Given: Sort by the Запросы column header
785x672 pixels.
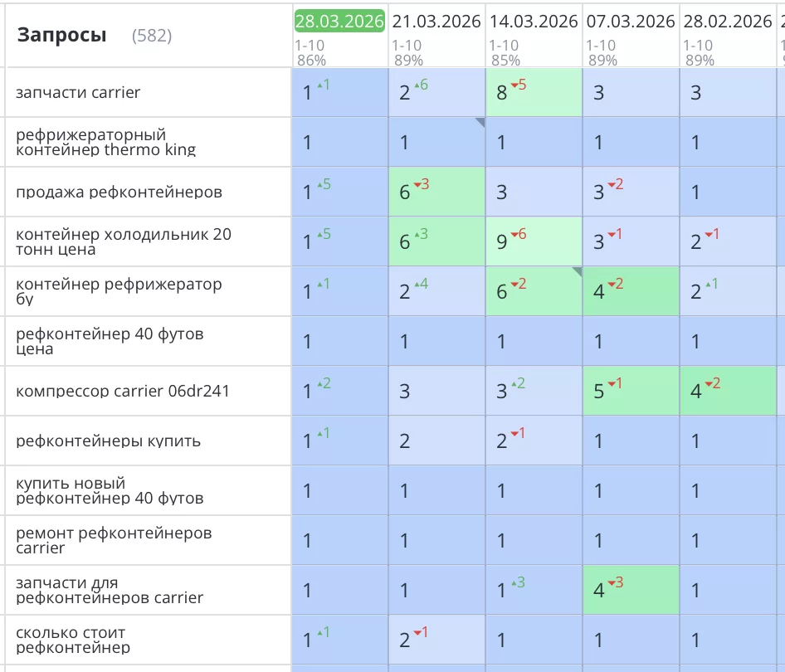Looking at the screenshot, I should tap(61, 35).
